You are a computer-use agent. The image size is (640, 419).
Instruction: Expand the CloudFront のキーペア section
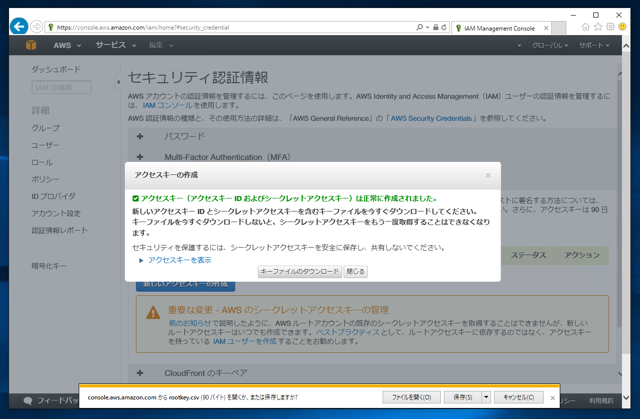140,373
